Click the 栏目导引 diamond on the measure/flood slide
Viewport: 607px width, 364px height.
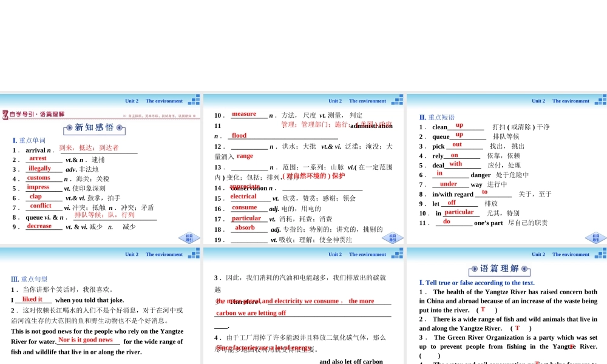pyautogui.click(x=392, y=238)
